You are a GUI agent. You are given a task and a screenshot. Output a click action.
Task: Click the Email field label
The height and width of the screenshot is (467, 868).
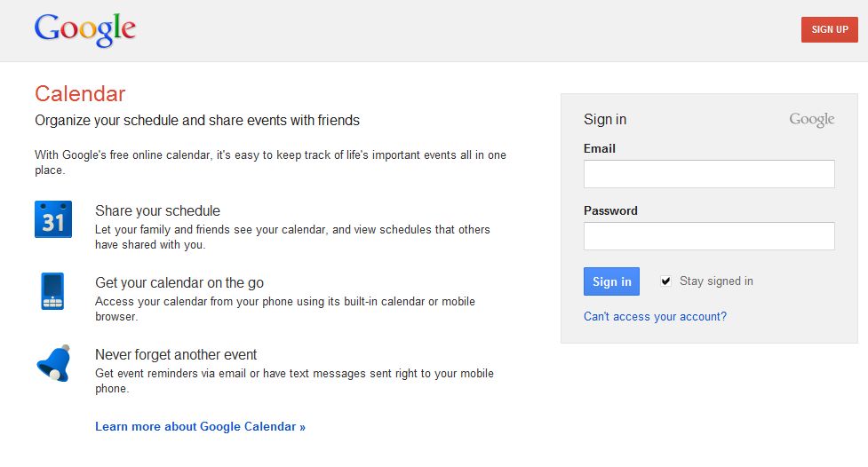[600, 149]
